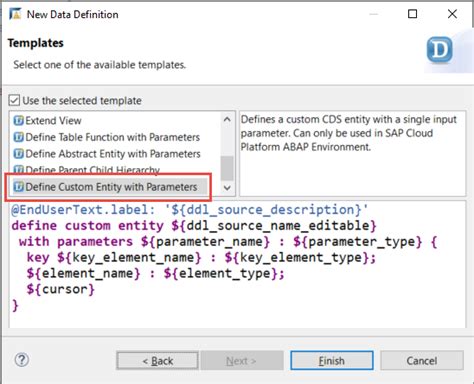Click the Define Abstract Entity template icon
This screenshot has width=474, height=384.
[x=18, y=154]
